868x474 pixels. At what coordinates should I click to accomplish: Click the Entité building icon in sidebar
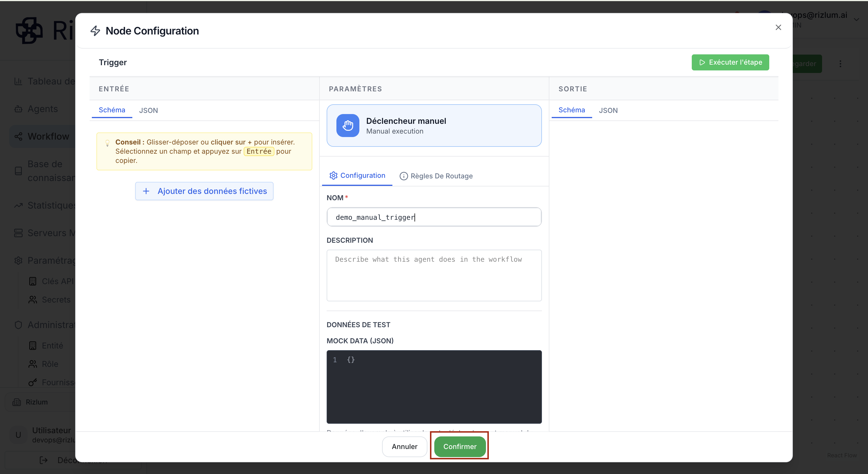click(x=33, y=346)
